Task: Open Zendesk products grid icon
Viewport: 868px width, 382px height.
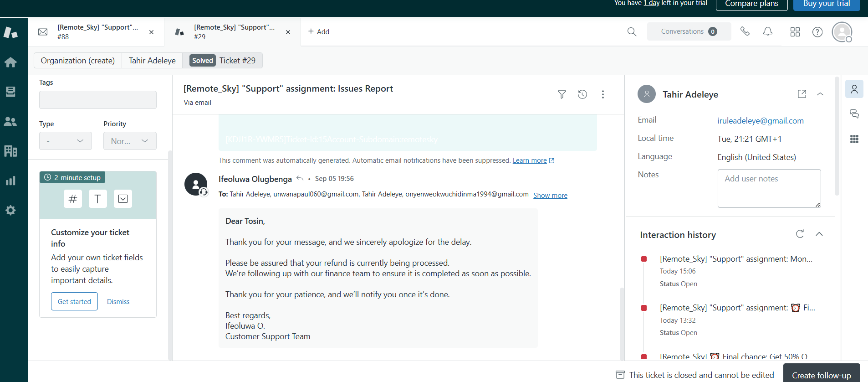Action: coord(795,31)
